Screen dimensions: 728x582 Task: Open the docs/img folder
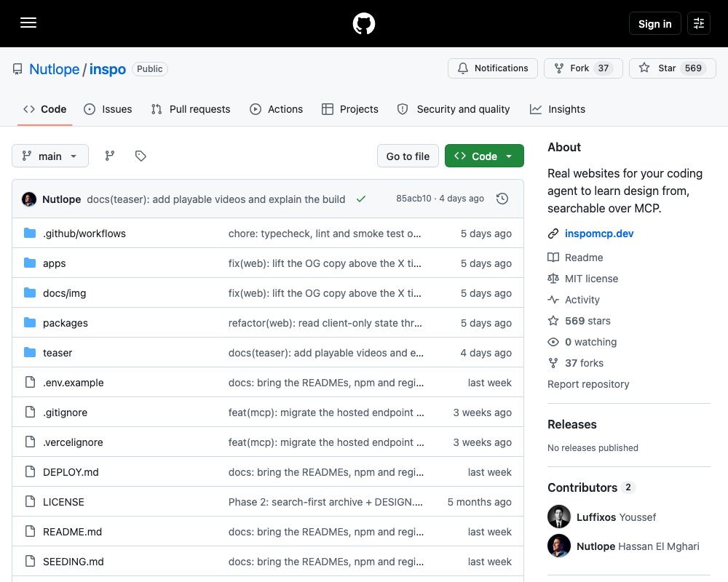click(x=64, y=293)
